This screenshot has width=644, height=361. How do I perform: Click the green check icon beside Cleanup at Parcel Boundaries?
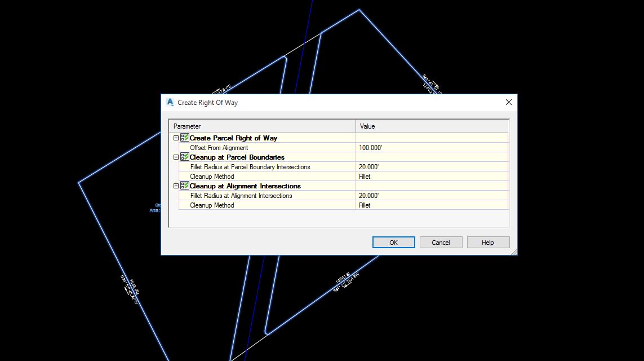click(x=184, y=157)
